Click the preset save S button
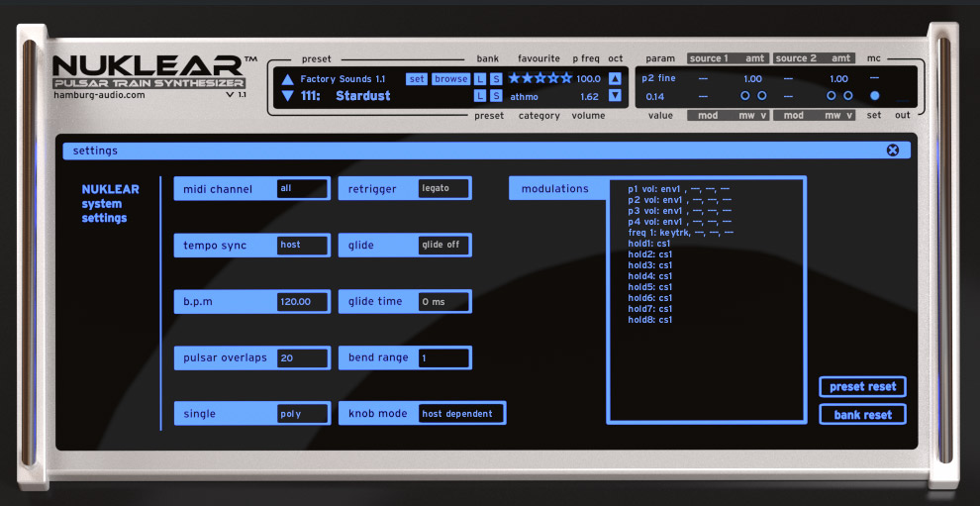Screen dimensions: 980x506 tap(496, 96)
